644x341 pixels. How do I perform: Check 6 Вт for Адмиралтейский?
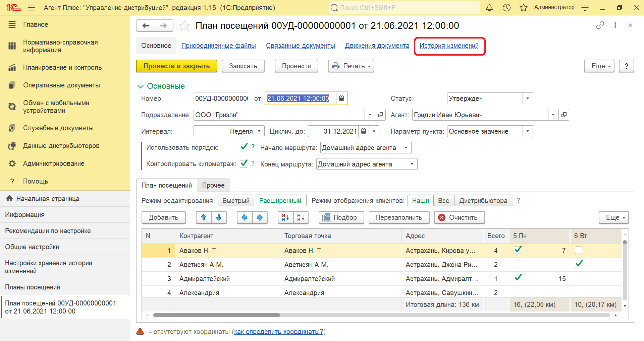[579, 278]
